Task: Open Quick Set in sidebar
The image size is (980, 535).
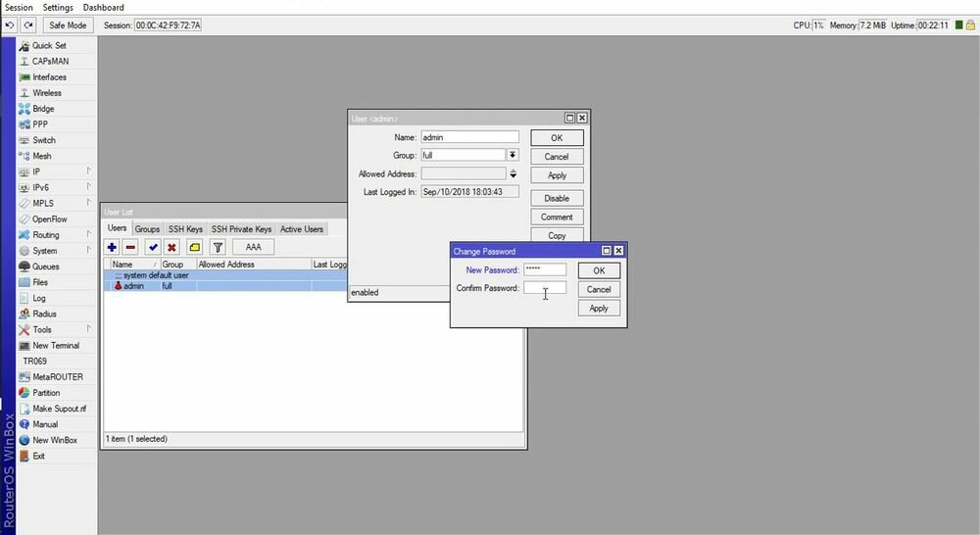Action: click(x=56, y=46)
